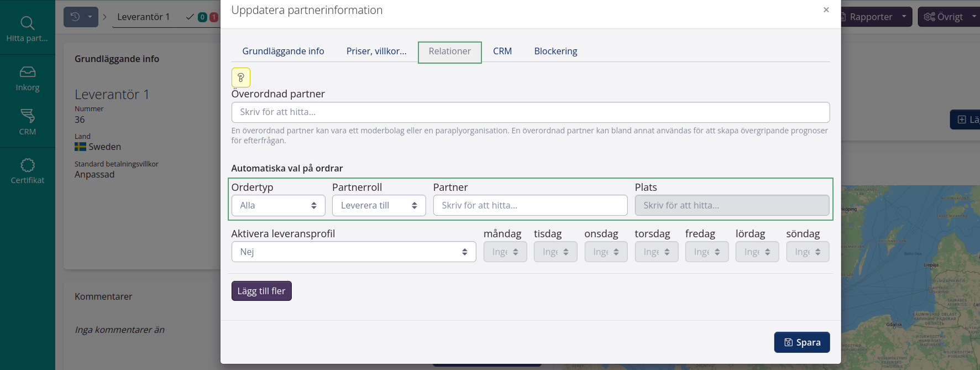Image resolution: width=980 pixels, height=370 pixels.
Task: Click the Lägg till fler button
Action: click(261, 291)
